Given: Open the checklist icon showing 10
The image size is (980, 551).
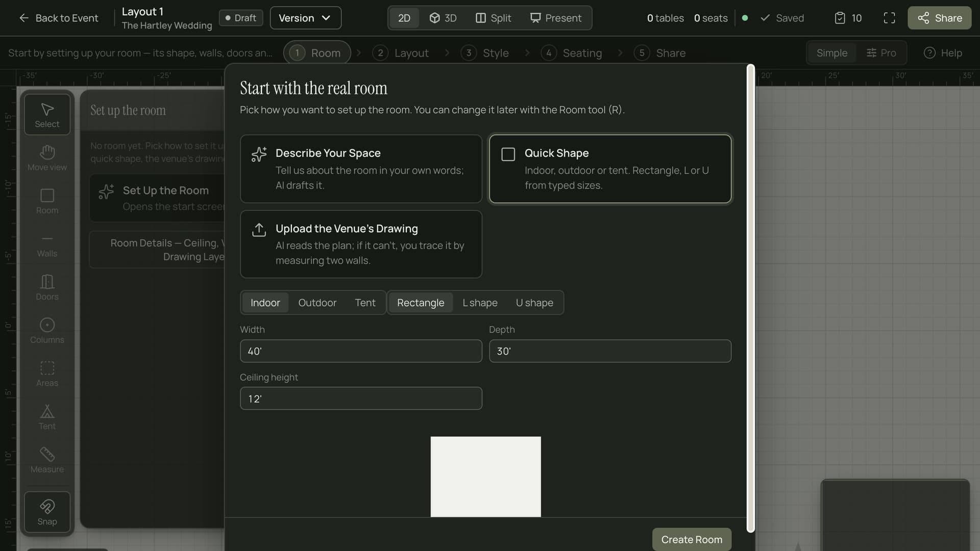Looking at the screenshot, I should (x=848, y=18).
